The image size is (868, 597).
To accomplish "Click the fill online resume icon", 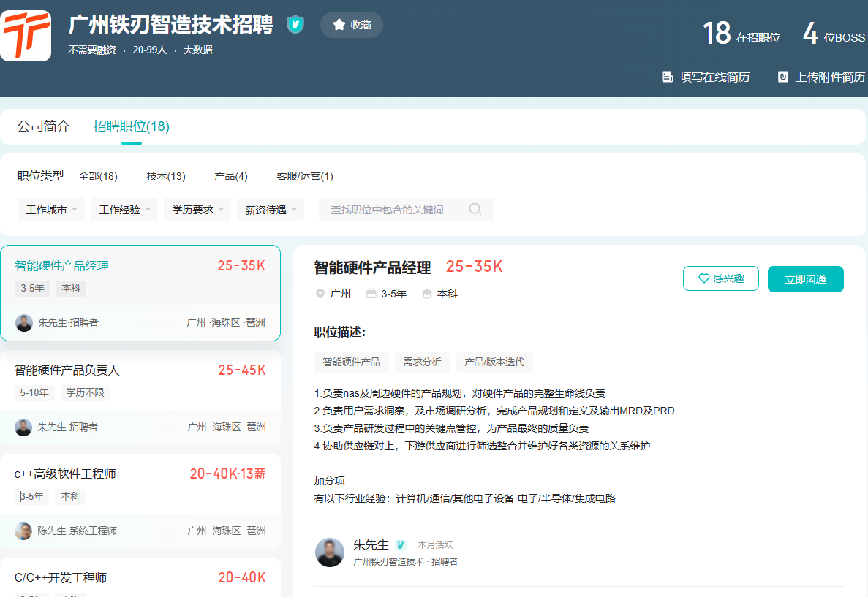I will 667,77.
